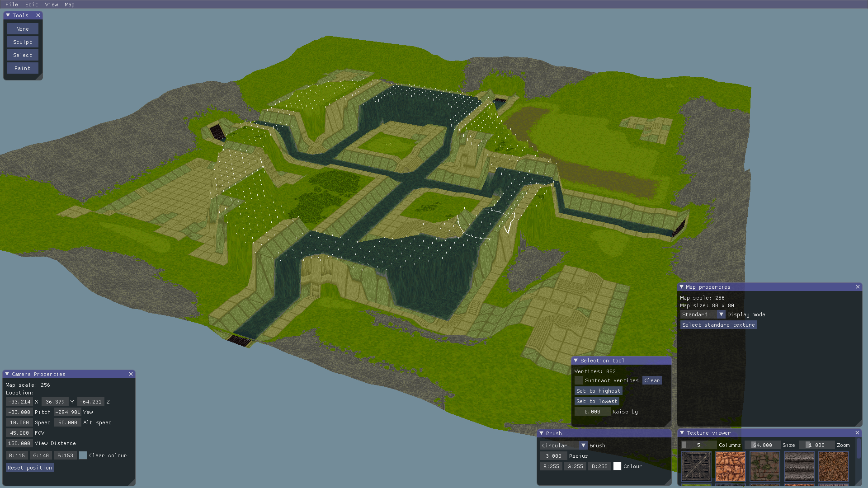This screenshot has height=488, width=868.
Task: Select the None tool
Action: coord(22,28)
